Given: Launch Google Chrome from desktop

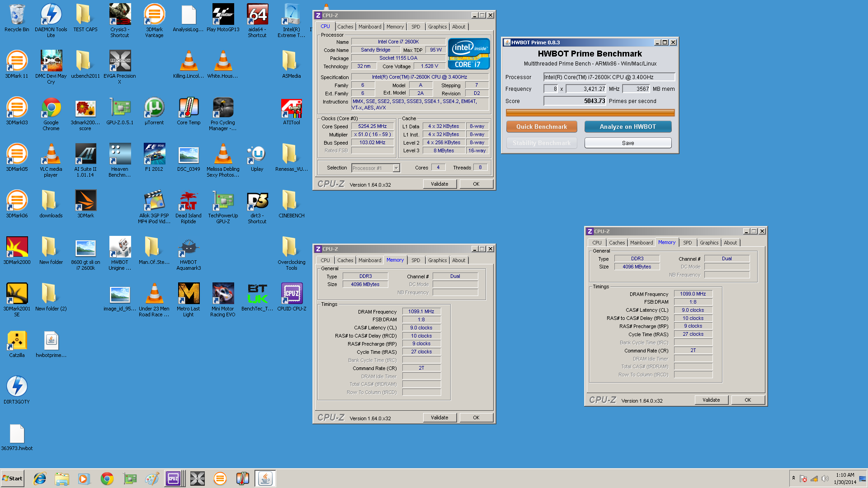Looking at the screenshot, I should point(51,113).
